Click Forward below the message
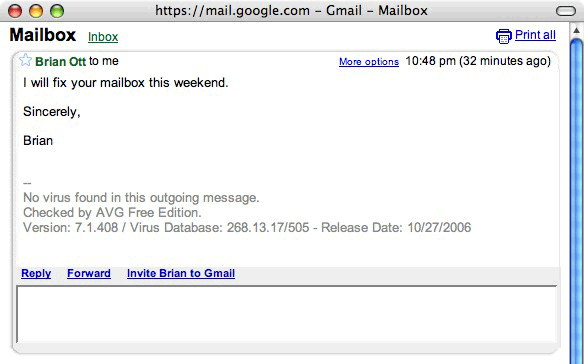584x364 pixels. (89, 273)
